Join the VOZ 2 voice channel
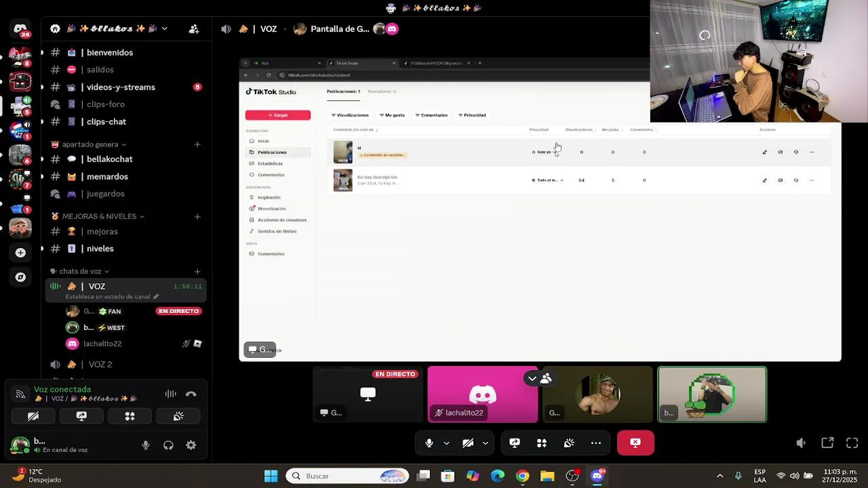Image resolution: width=868 pixels, height=488 pixels. point(125,365)
